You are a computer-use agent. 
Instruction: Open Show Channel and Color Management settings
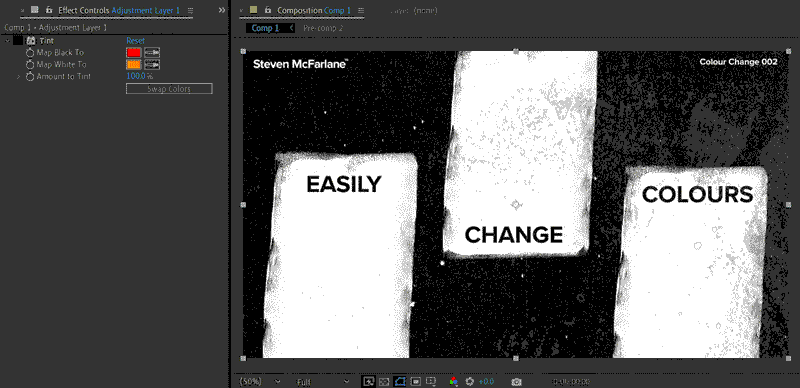pyautogui.click(x=453, y=381)
